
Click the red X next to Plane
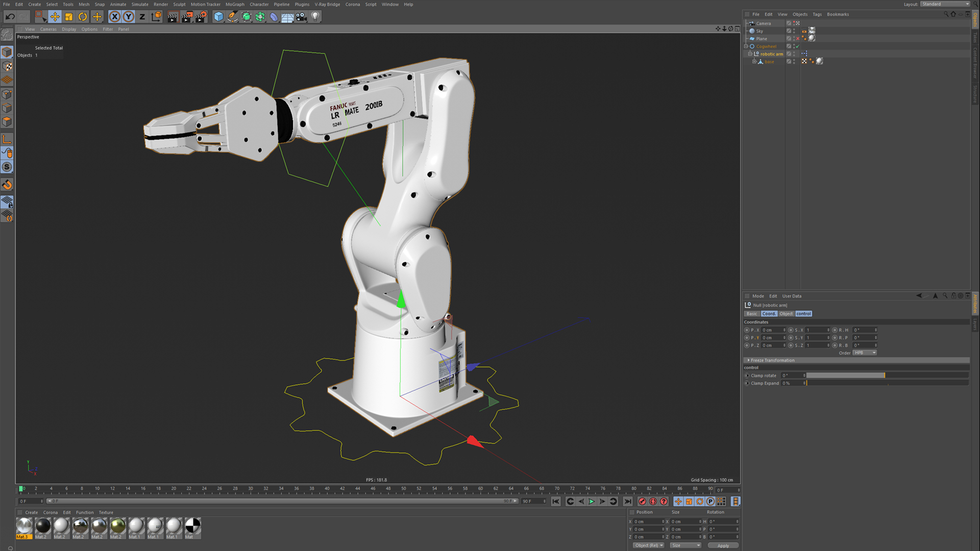coord(797,38)
